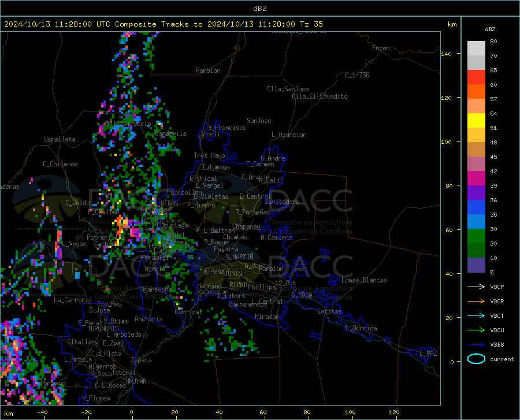Choose the light blue 30-35 dBZ swatch
The height and width of the screenshot is (420, 520).
click(476, 222)
